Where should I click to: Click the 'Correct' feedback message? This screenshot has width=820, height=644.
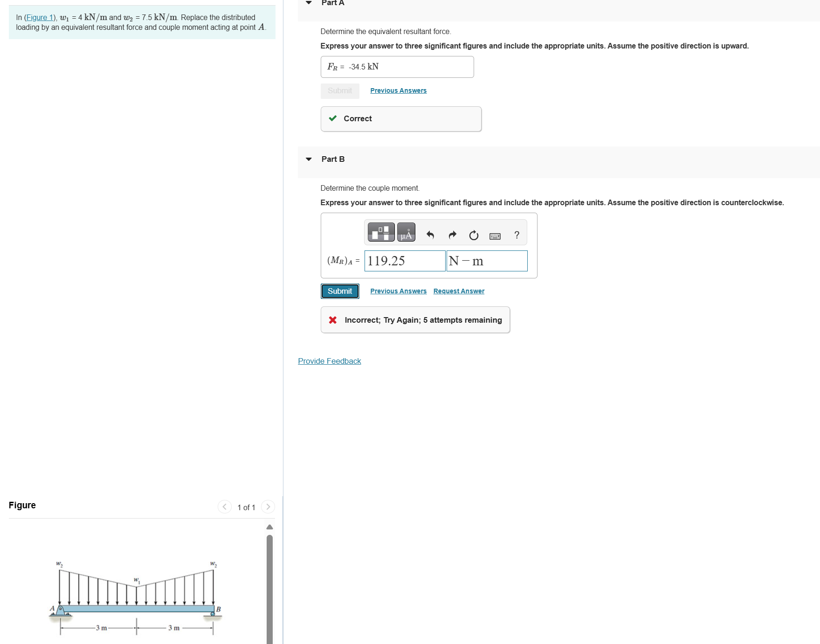pyautogui.click(x=401, y=119)
